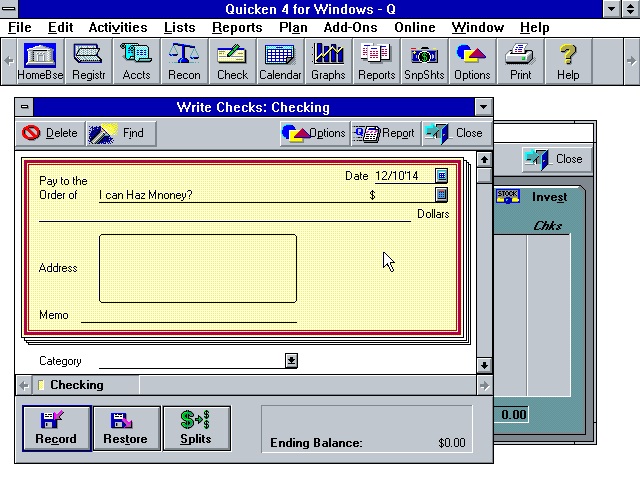The image size is (640, 480).
Task: Open the Graphs icon
Action: pos(328,61)
